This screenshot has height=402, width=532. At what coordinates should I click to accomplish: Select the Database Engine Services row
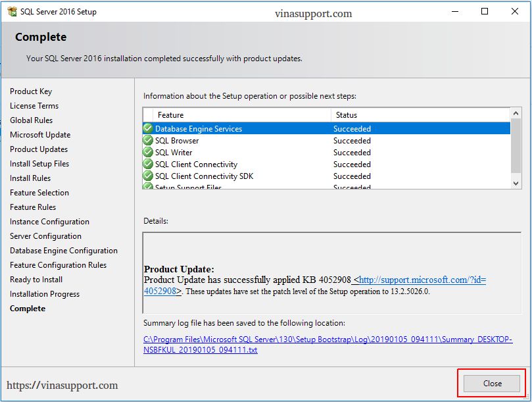pyautogui.click(x=326, y=129)
